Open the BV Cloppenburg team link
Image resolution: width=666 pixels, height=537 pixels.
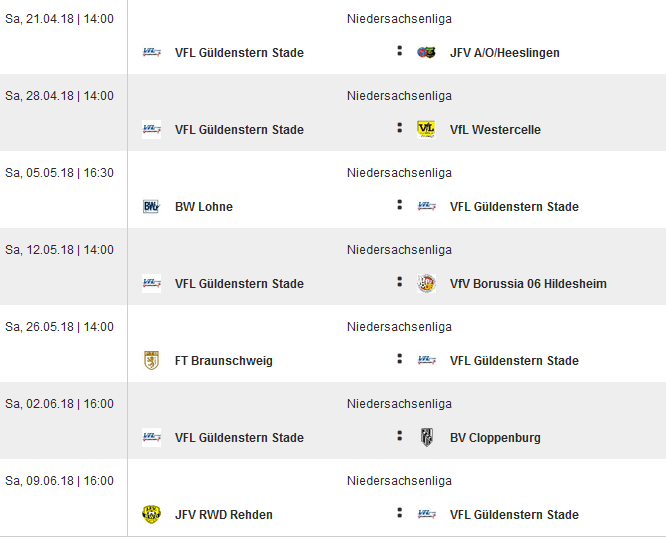495,438
